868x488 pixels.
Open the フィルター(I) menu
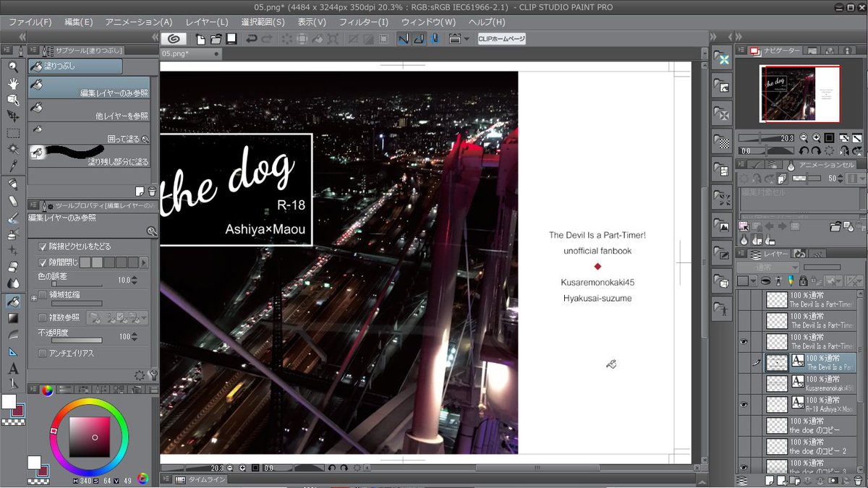(363, 22)
